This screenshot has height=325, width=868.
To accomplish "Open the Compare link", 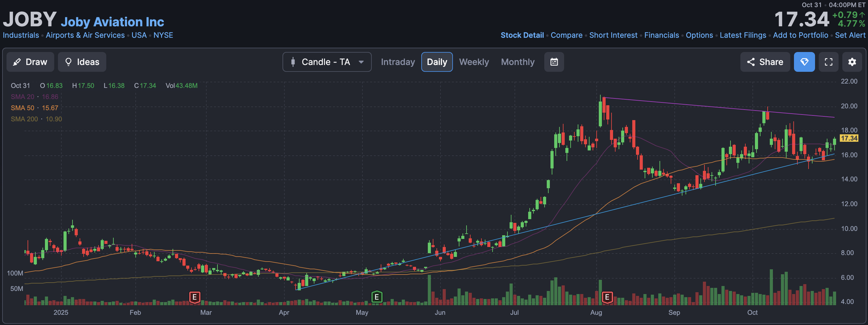I will tap(566, 35).
